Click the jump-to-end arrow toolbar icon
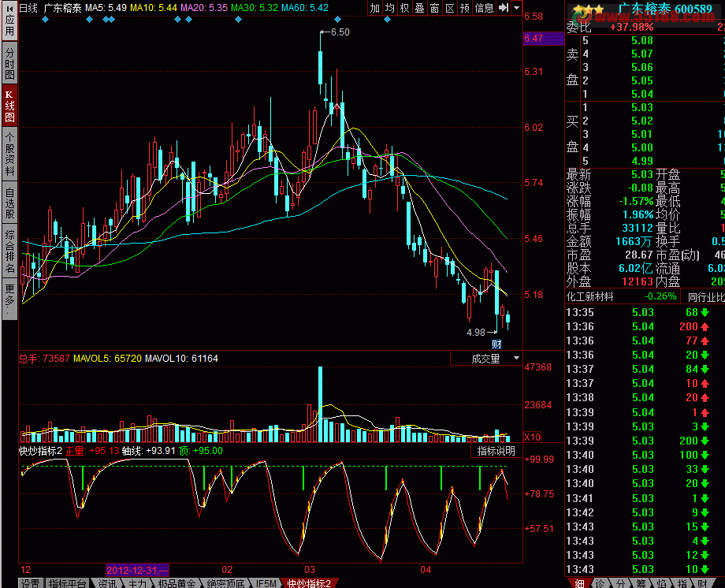The height and width of the screenshot is (588, 725). [504, 8]
